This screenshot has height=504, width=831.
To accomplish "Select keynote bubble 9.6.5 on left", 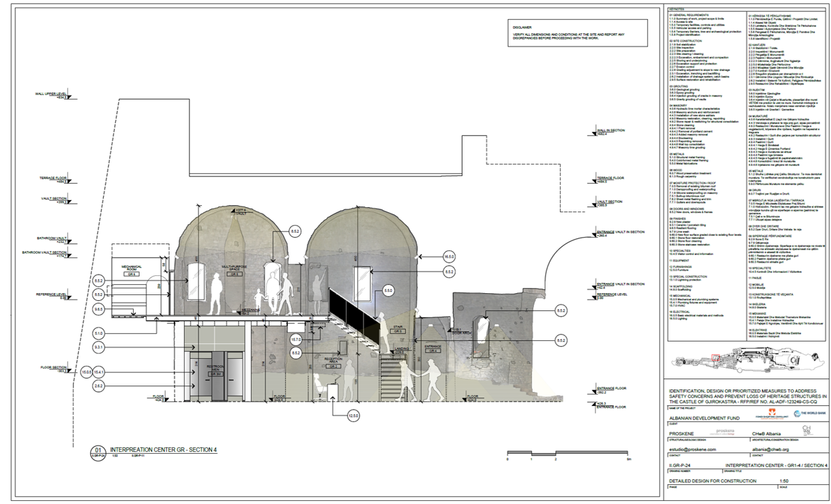I will coord(99,309).
